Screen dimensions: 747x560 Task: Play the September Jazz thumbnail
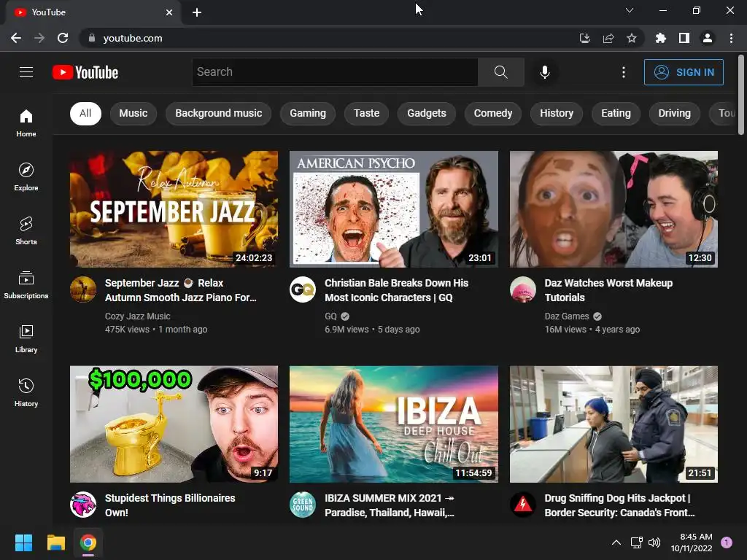pyautogui.click(x=174, y=209)
